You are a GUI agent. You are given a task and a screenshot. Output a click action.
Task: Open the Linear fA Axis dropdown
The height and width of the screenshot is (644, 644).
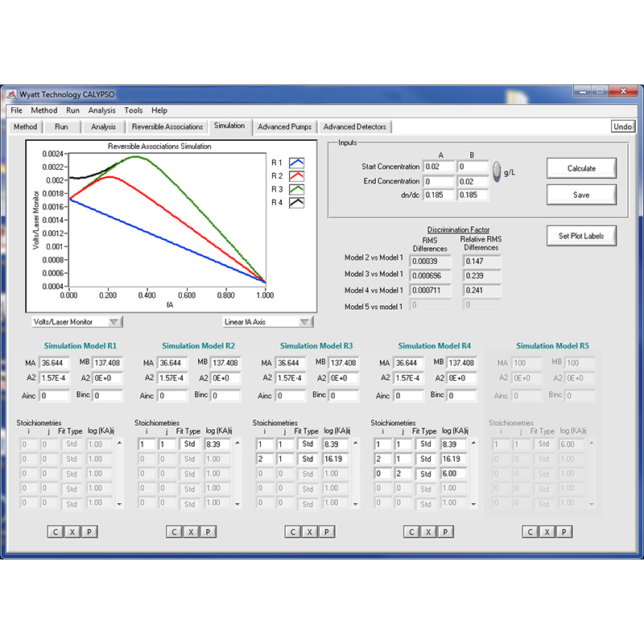click(x=268, y=321)
